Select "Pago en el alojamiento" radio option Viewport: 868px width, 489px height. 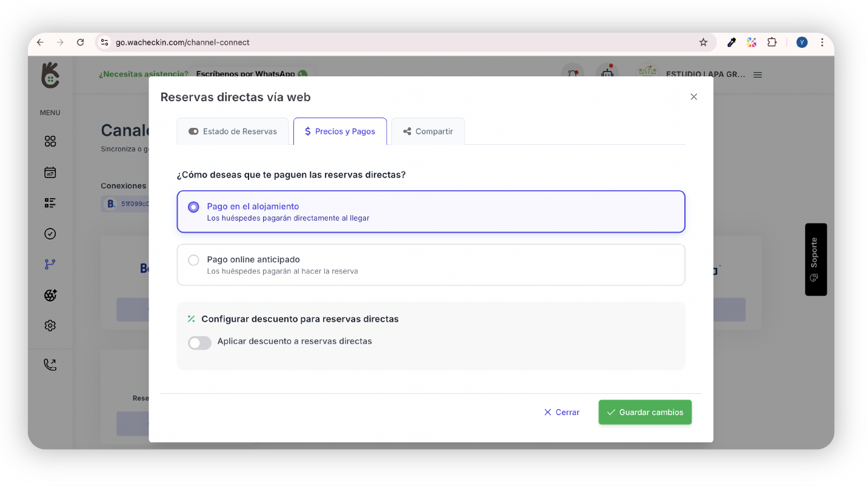[x=193, y=207]
